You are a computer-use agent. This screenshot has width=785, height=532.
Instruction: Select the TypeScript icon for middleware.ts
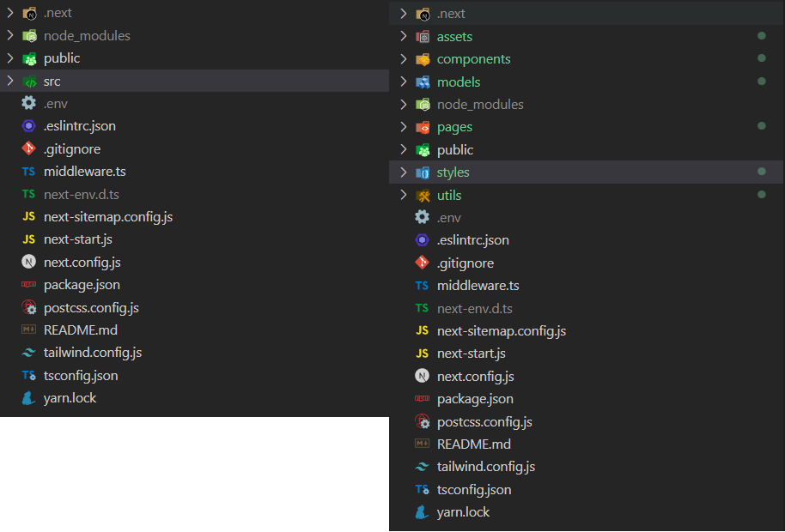[x=27, y=171]
